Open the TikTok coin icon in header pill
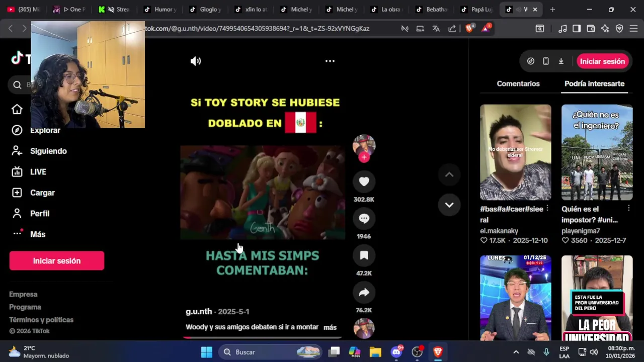 pyautogui.click(x=531, y=61)
